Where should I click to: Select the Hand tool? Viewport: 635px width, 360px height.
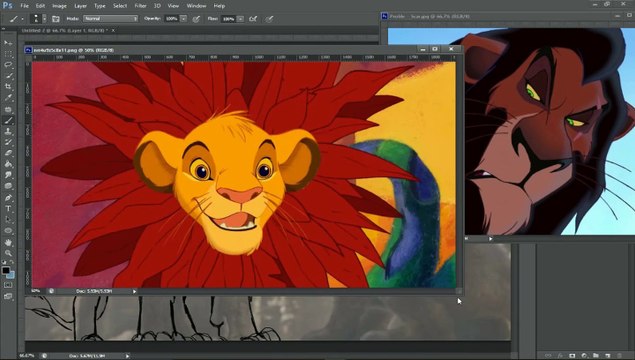(x=8, y=242)
